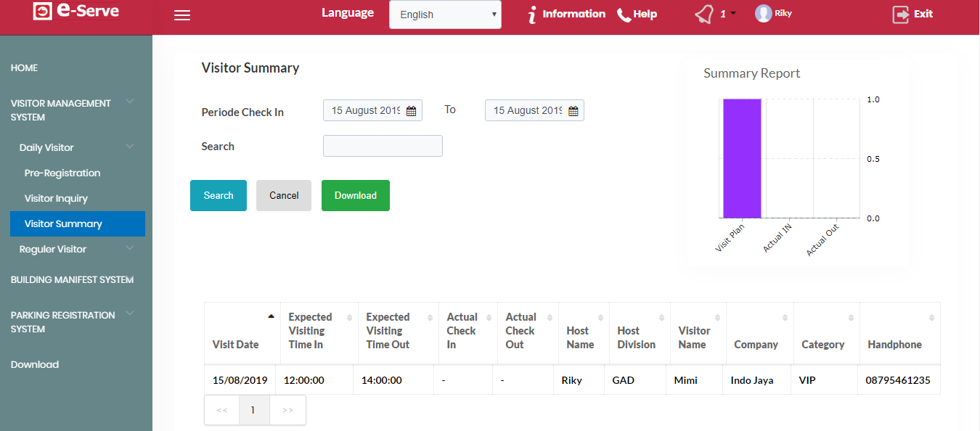Click the green Download button
The width and height of the screenshot is (980, 431).
point(356,195)
